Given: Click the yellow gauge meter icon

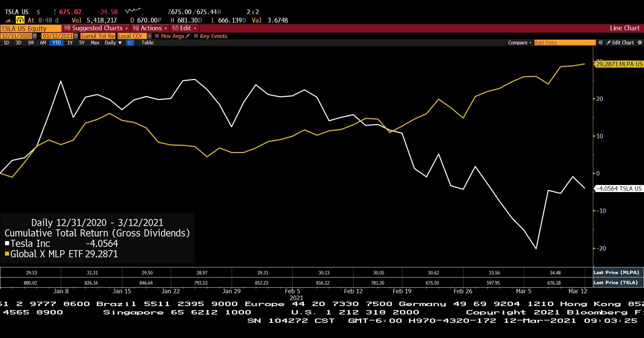Looking at the screenshot, I should [20, 20].
